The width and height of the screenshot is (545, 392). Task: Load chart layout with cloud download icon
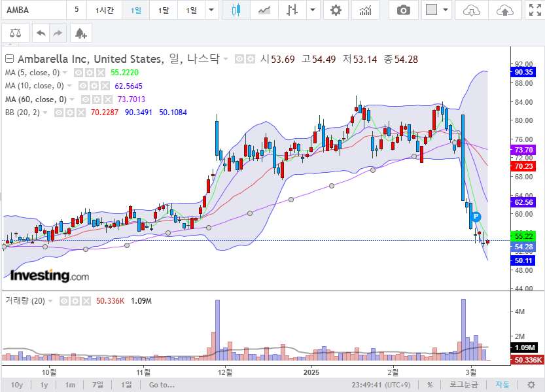click(x=472, y=10)
